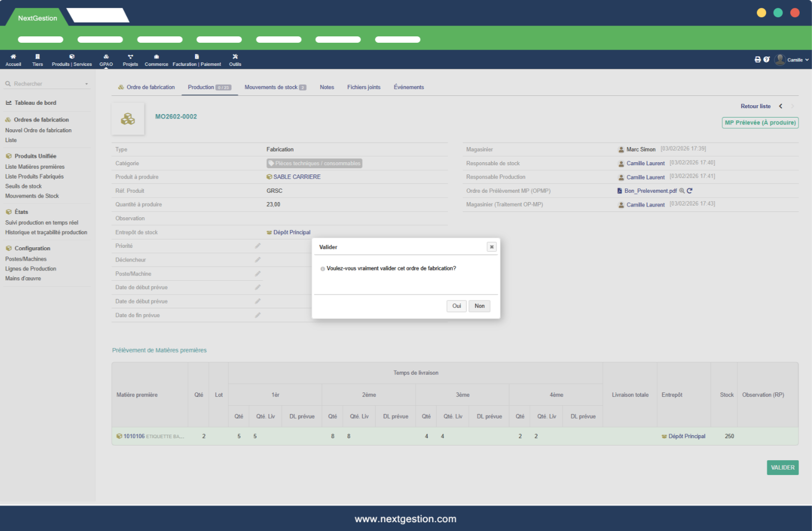Image resolution: width=812 pixels, height=531 pixels.
Task: Open the Événements tab
Action: [x=409, y=87]
